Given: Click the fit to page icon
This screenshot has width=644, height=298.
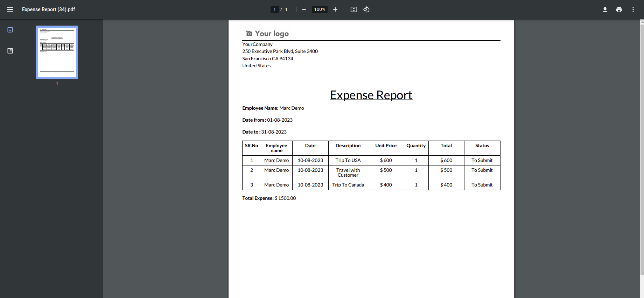Looking at the screenshot, I should coord(354,9).
